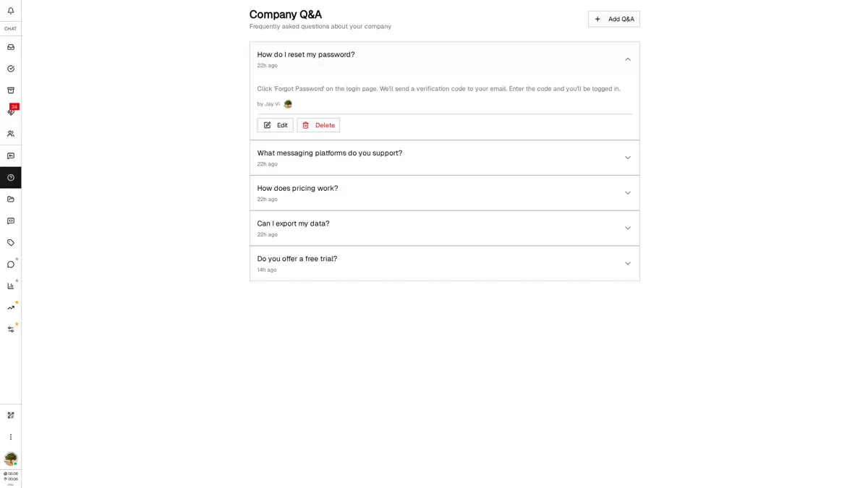Open the bar chart analytics icon

point(11,286)
